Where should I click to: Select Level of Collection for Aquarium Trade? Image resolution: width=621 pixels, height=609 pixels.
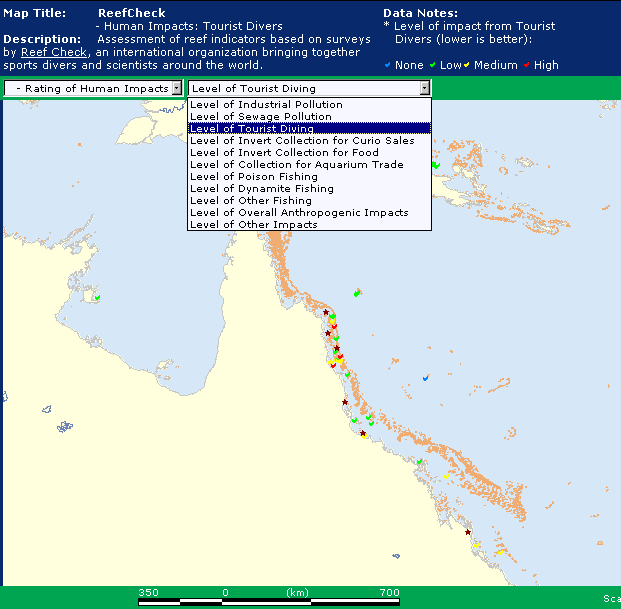pyautogui.click(x=297, y=165)
